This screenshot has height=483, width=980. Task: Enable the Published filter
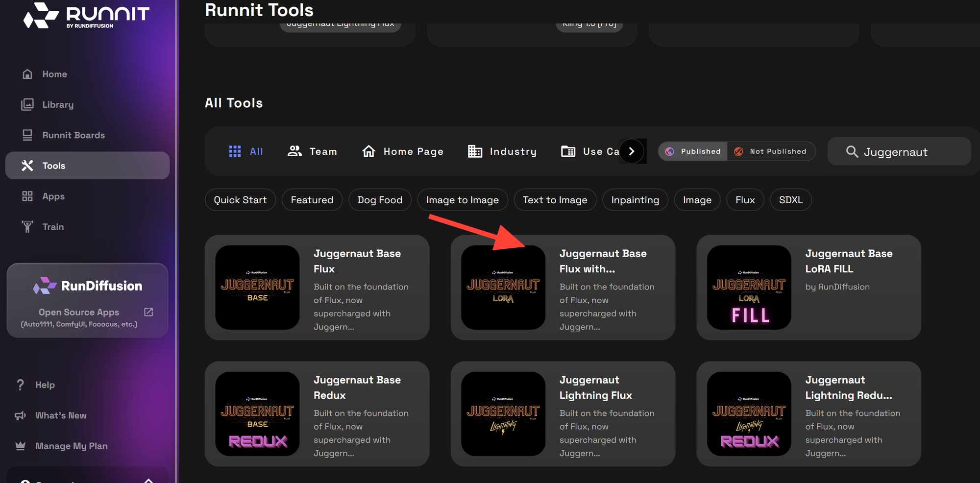[692, 151]
